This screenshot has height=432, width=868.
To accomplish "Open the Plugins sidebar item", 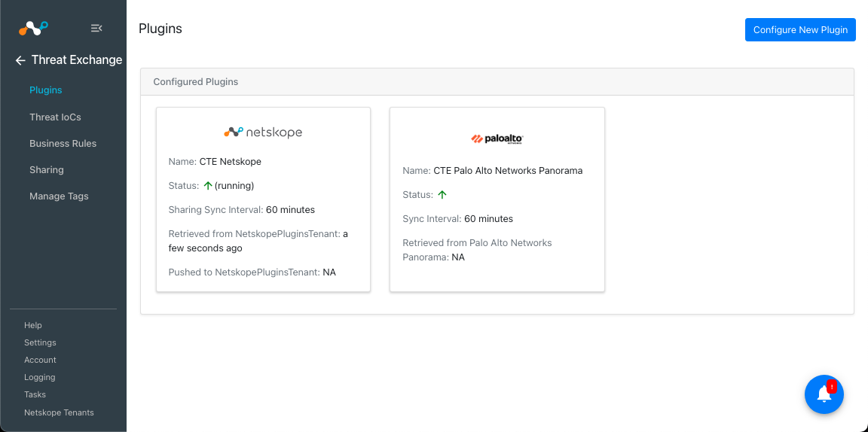I will [45, 90].
